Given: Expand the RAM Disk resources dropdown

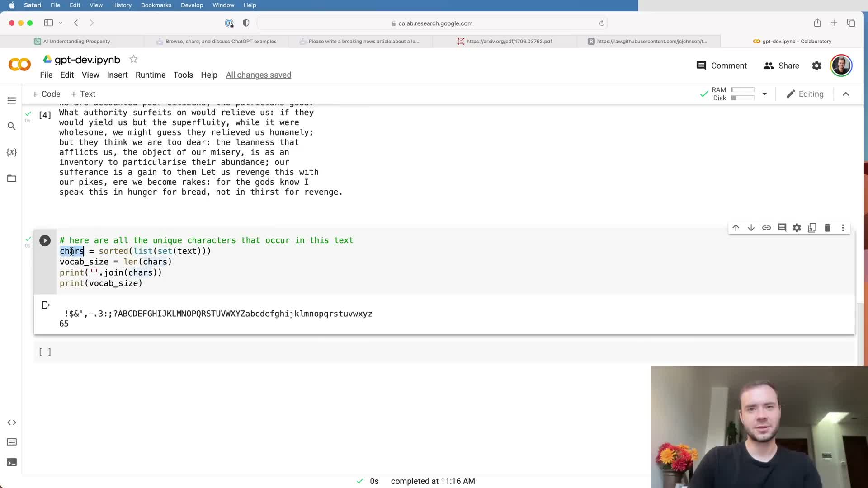Looking at the screenshot, I should pos(764,94).
